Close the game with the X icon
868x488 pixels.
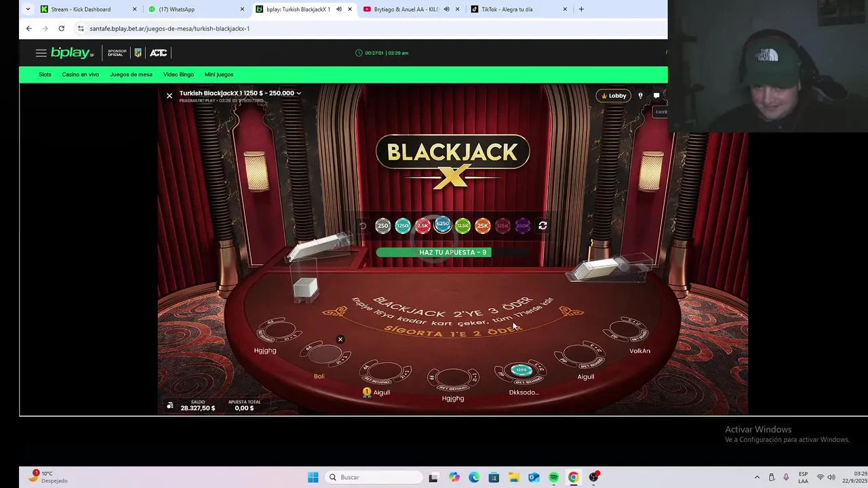pos(170,96)
